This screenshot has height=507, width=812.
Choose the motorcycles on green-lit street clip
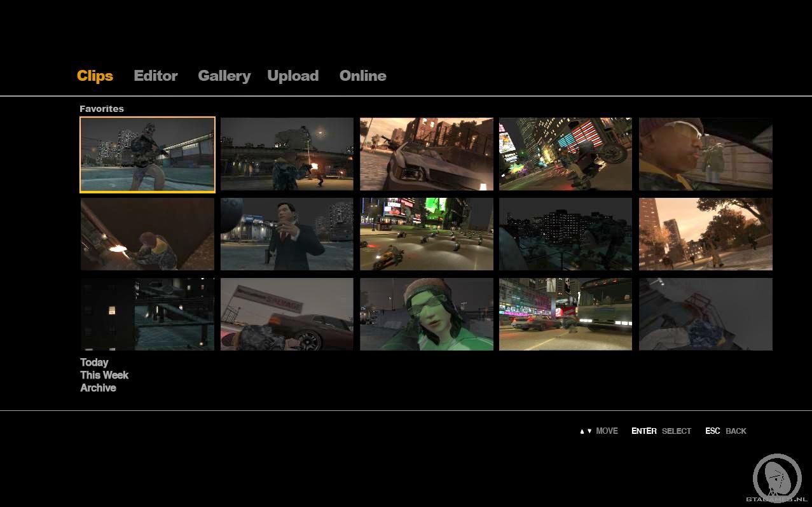[x=427, y=234]
